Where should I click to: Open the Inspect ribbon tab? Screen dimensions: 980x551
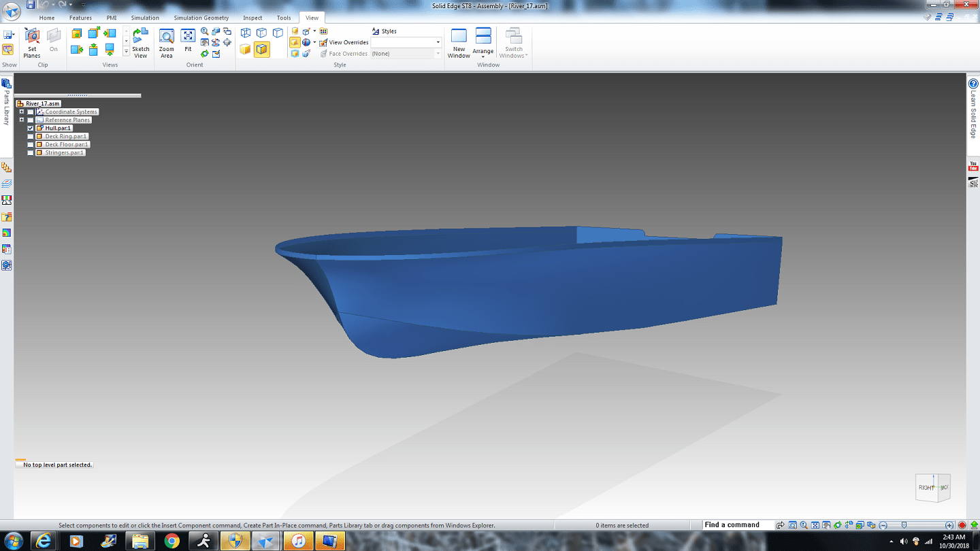(x=252, y=18)
